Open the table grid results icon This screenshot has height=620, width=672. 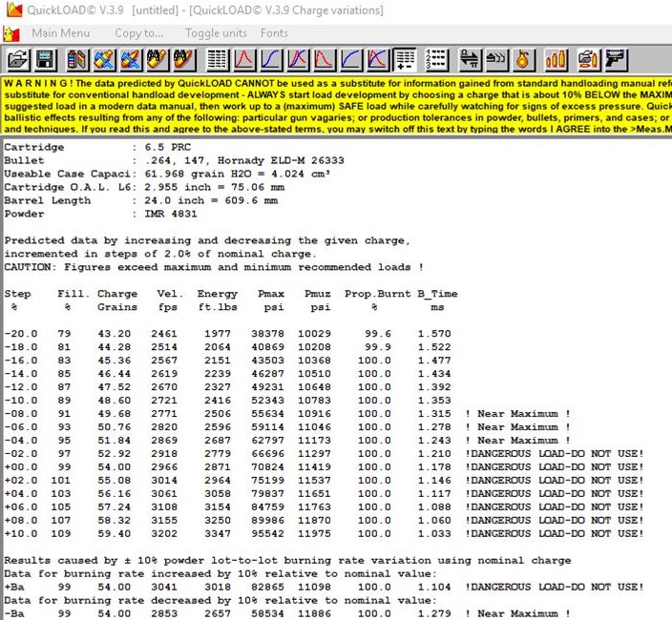click(218, 59)
